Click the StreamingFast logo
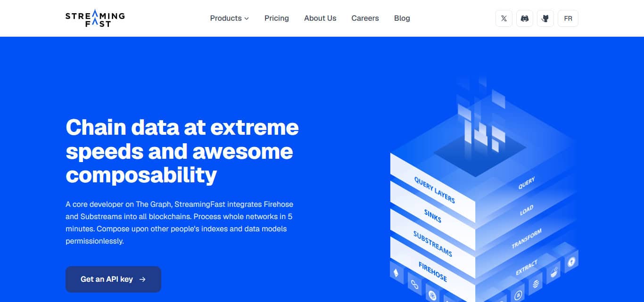The image size is (644, 302). click(x=95, y=18)
